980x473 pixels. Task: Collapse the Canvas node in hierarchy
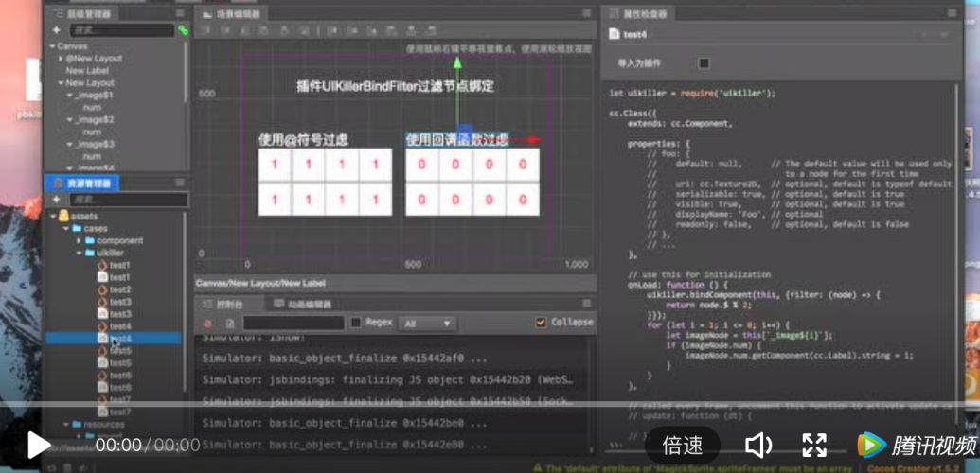52,46
